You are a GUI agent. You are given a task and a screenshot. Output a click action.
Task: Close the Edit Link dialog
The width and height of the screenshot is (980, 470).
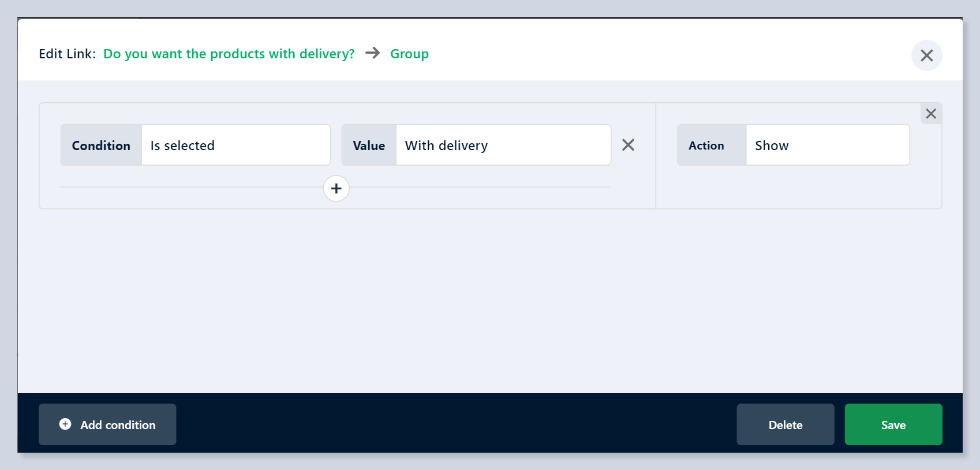click(x=926, y=55)
